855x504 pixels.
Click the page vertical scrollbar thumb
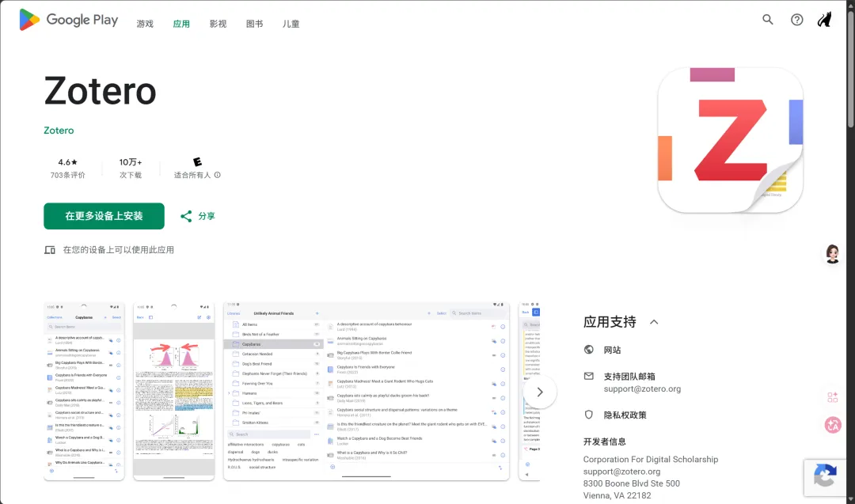pos(850,68)
